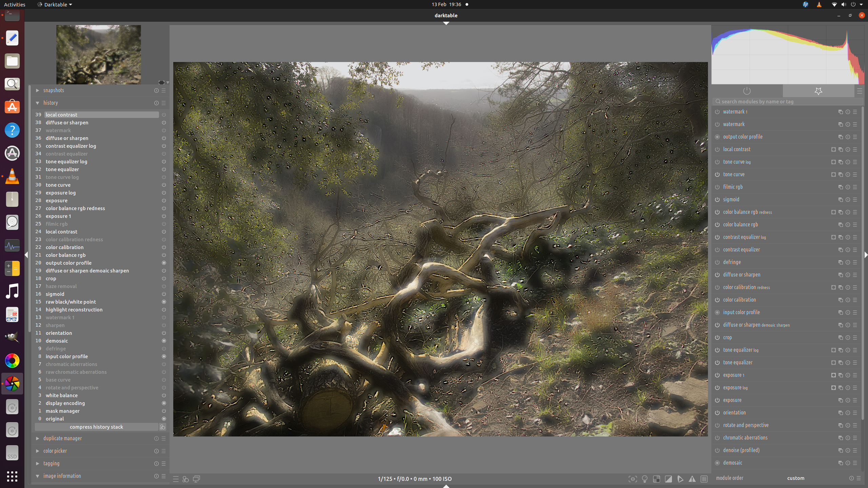Toggle the focus peaking icon

(633, 479)
